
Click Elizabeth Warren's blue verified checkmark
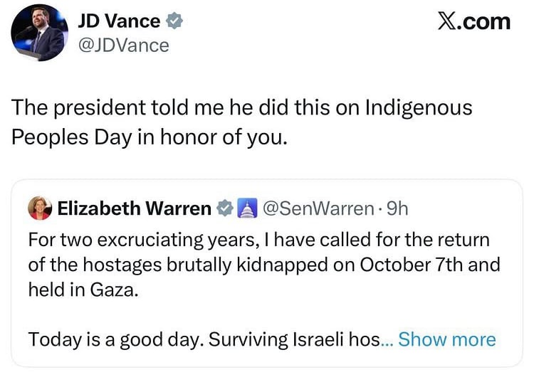pyautogui.click(x=224, y=208)
